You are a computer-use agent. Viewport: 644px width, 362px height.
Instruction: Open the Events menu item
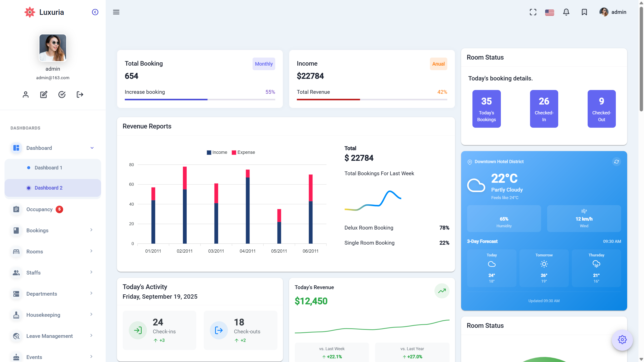[53, 357]
